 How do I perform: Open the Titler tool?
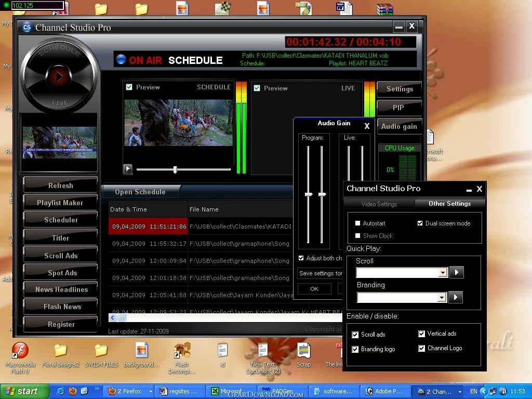click(x=60, y=238)
